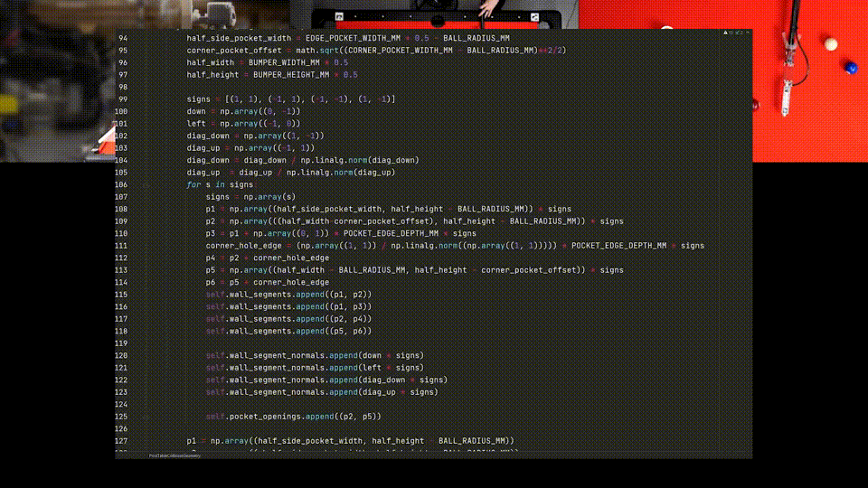The height and width of the screenshot is (488, 868).
Task: Click the up-arrow previous highlighted error icon
Action: coord(748,33)
